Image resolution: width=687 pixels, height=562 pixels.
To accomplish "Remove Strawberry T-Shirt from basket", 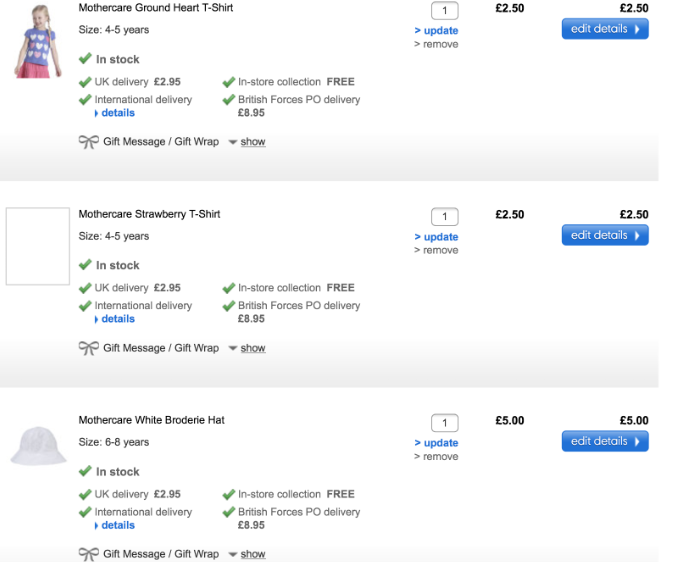I will [x=440, y=250].
